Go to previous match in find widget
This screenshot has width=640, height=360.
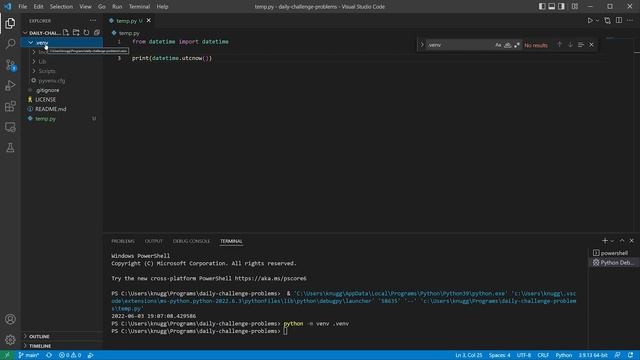(560, 45)
